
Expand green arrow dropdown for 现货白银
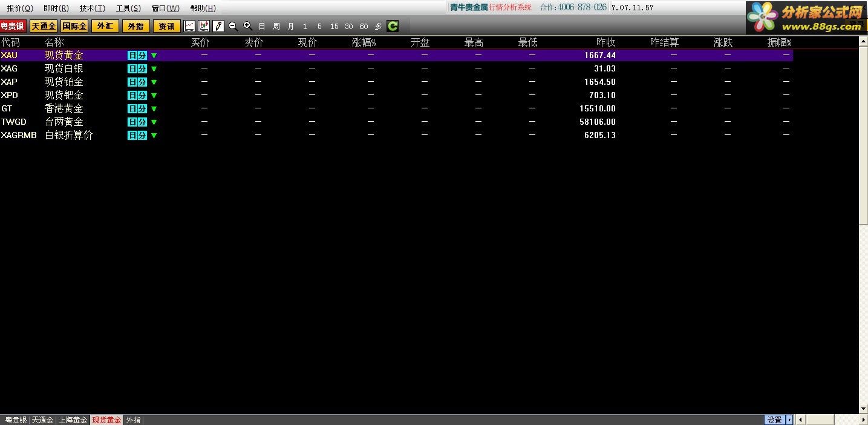click(154, 68)
